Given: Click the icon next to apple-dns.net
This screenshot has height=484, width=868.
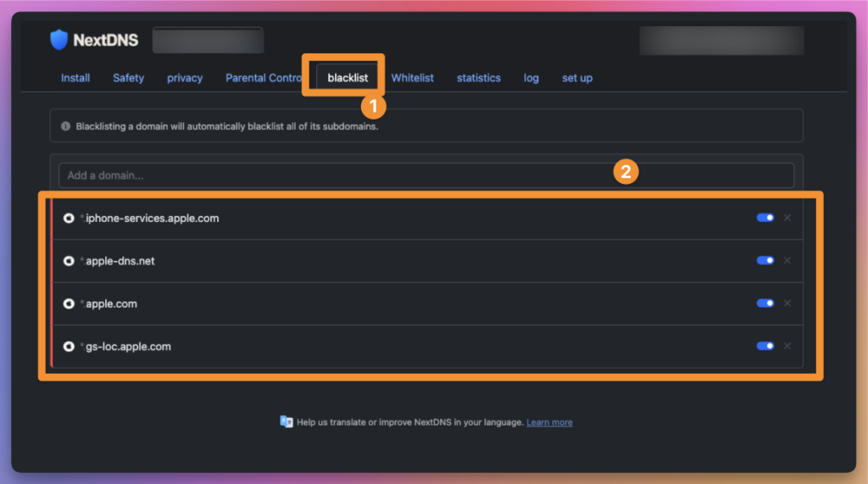Looking at the screenshot, I should pyautogui.click(x=69, y=261).
